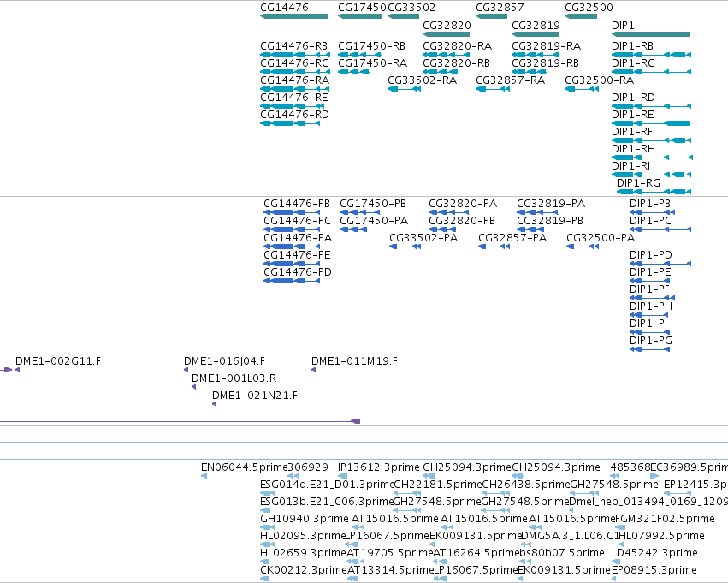Select protein DIP1-PG label
Screen dimensions: 728x583
pyautogui.click(x=650, y=341)
